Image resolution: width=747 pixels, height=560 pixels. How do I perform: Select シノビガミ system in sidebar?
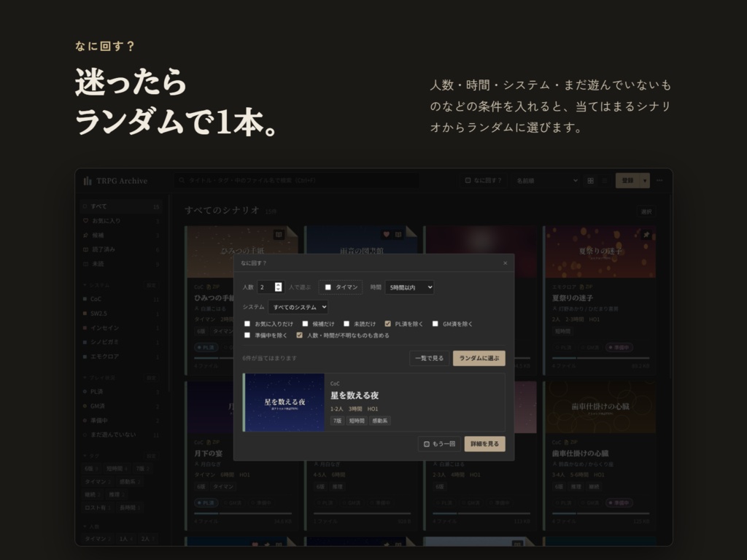[121, 342]
